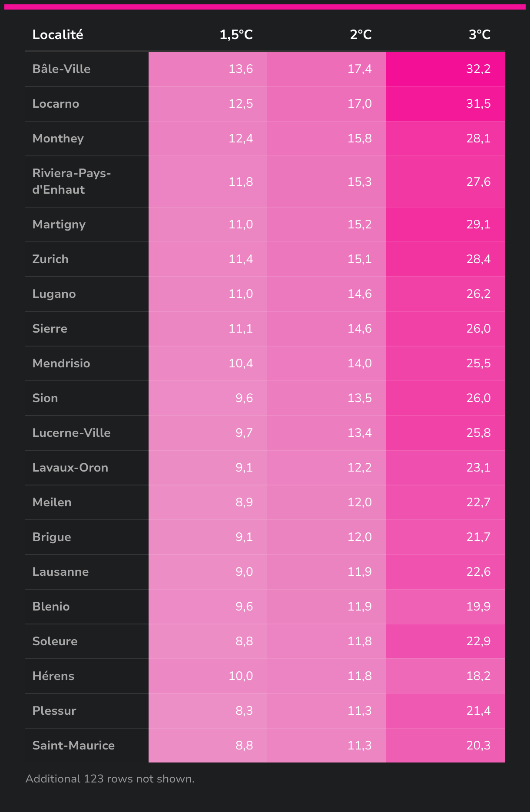Click the "Additional 123 rows not shown" note
The image size is (530, 812).
pyautogui.click(x=110, y=779)
